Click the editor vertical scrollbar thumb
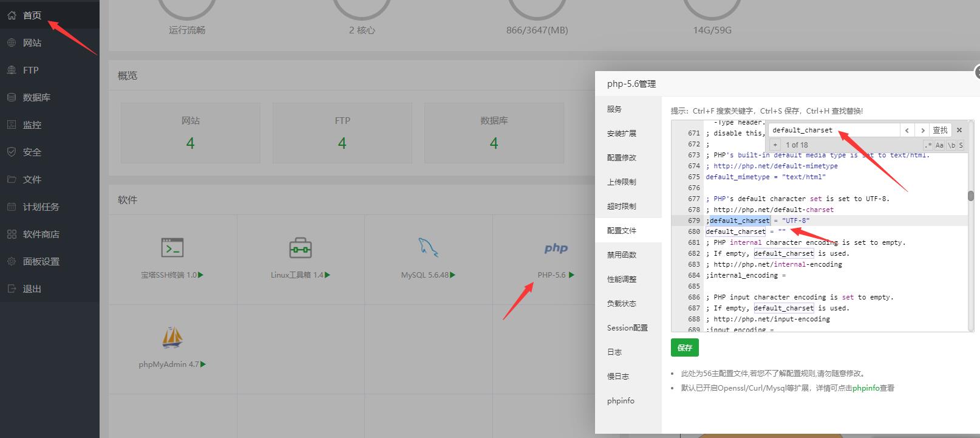Screen dimensions: 980x438 tap(971, 196)
